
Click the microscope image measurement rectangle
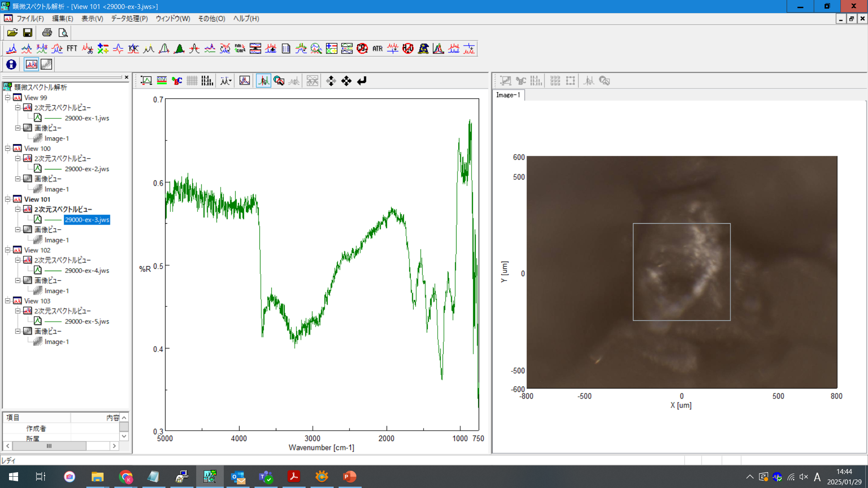click(681, 272)
